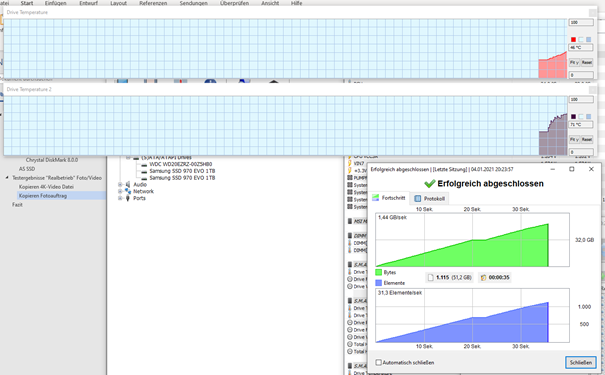
Task: Maximize the copy result dialog
Action: [x=572, y=169]
